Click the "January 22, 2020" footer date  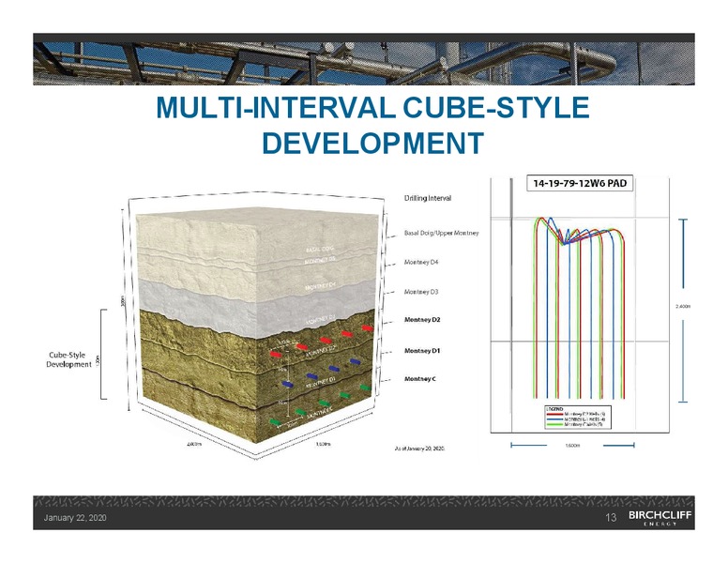tap(75, 517)
